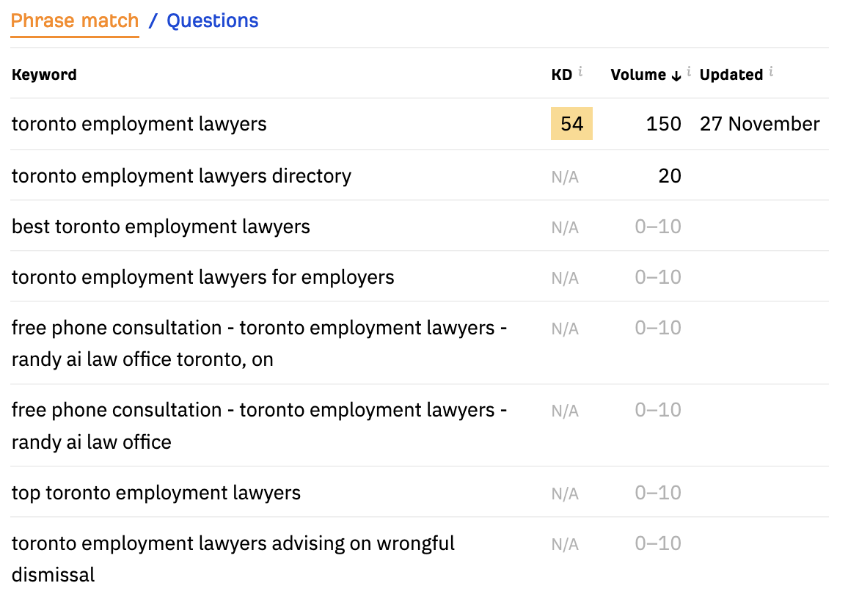Click the info icon next to KD
This screenshot has height=616, width=848.
(x=580, y=72)
